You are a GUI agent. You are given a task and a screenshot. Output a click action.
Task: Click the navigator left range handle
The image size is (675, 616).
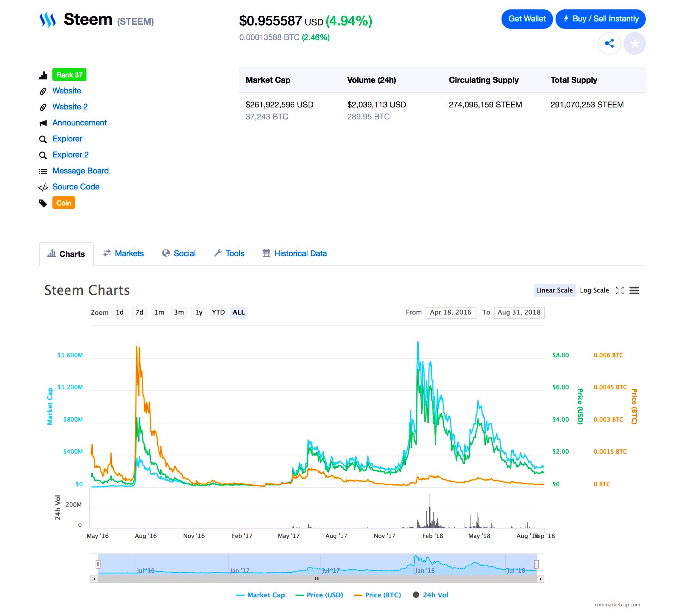(98, 564)
